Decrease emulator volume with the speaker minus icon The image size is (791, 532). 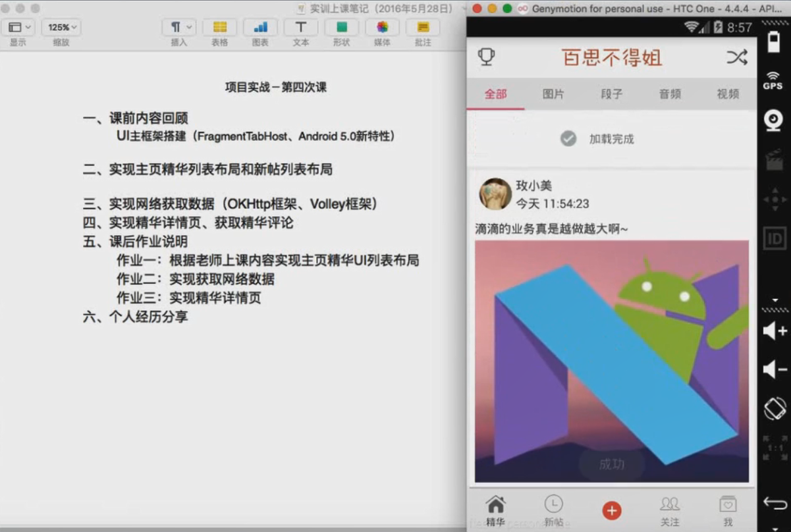(775, 369)
